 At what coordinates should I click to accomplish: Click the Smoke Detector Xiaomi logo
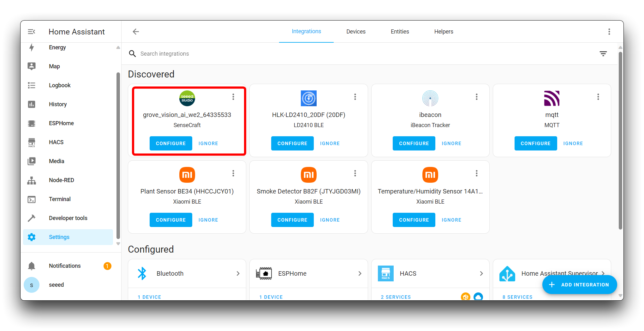[x=309, y=175]
